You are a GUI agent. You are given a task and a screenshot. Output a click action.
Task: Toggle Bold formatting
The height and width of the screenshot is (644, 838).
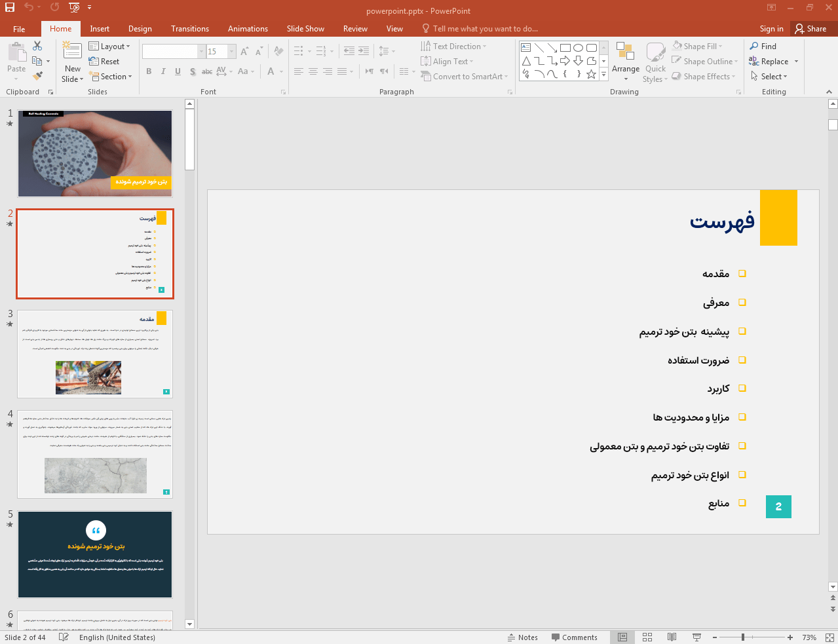[x=149, y=71]
